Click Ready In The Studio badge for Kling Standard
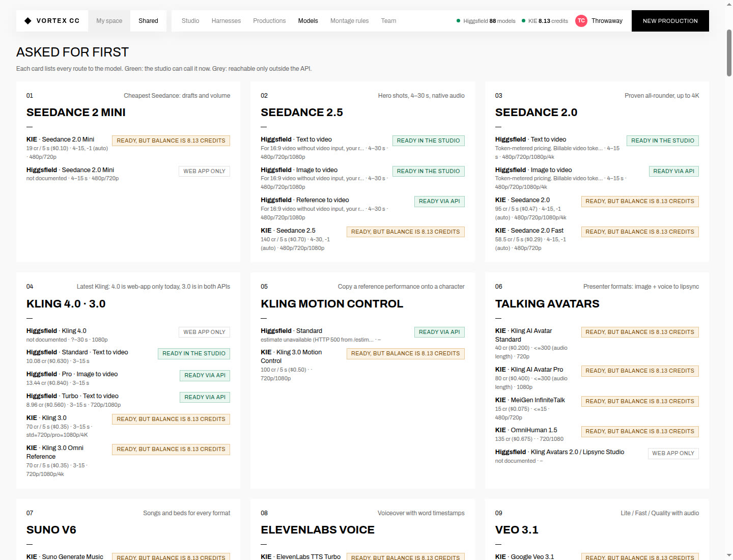This screenshot has height=560, width=733. point(194,353)
